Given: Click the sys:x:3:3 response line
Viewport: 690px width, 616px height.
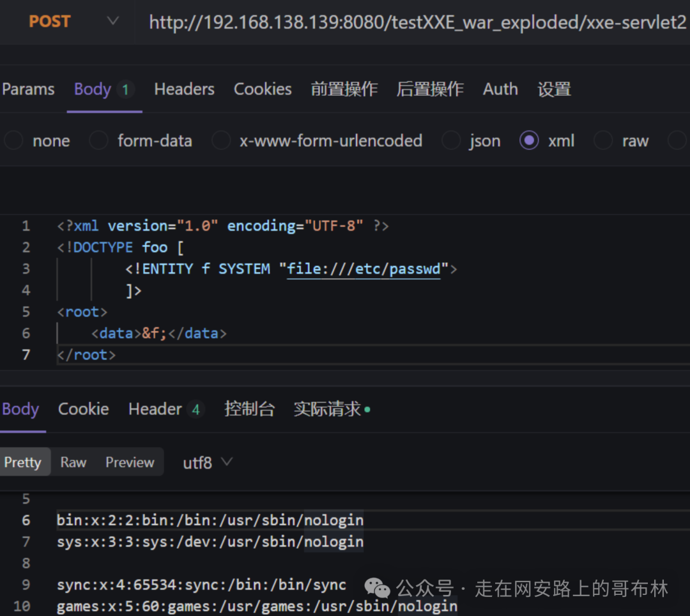Looking at the screenshot, I should tap(210, 542).
